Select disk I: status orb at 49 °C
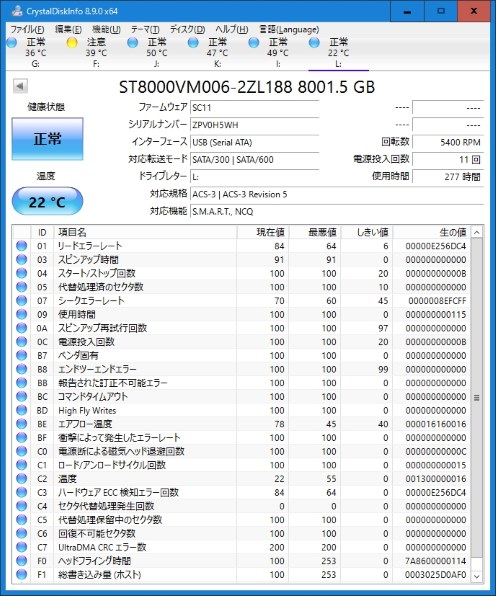 point(254,43)
